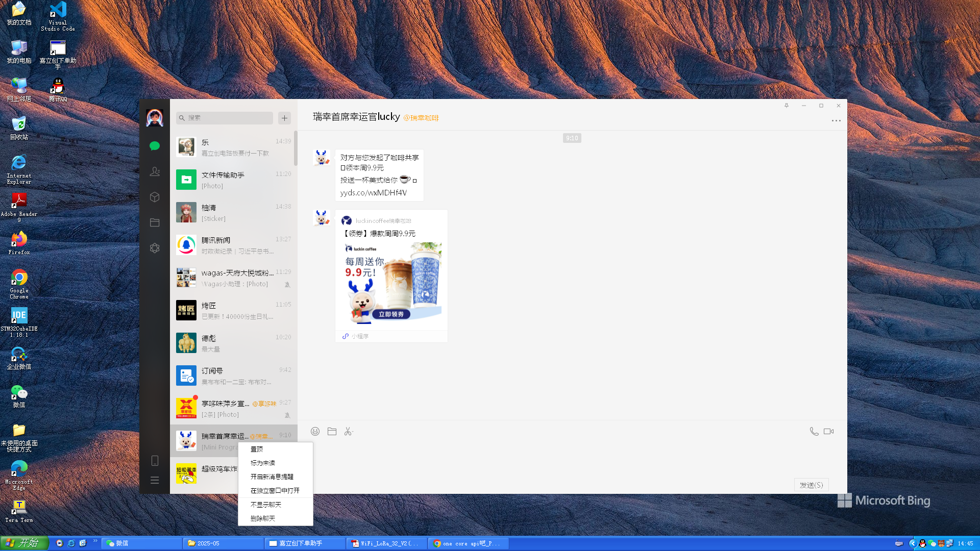Open the 文件传输助手 chat
This screenshot has width=980, height=551.
tap(233, 180)
